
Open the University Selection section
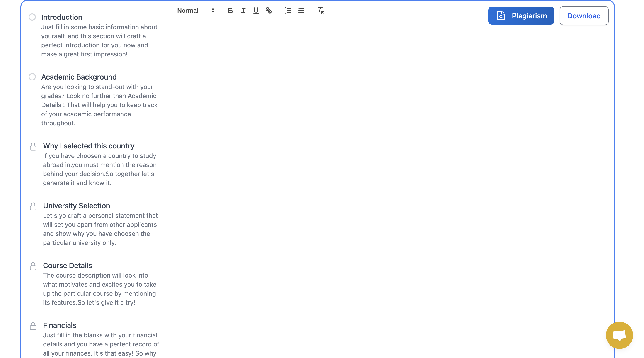pos(77,206)
